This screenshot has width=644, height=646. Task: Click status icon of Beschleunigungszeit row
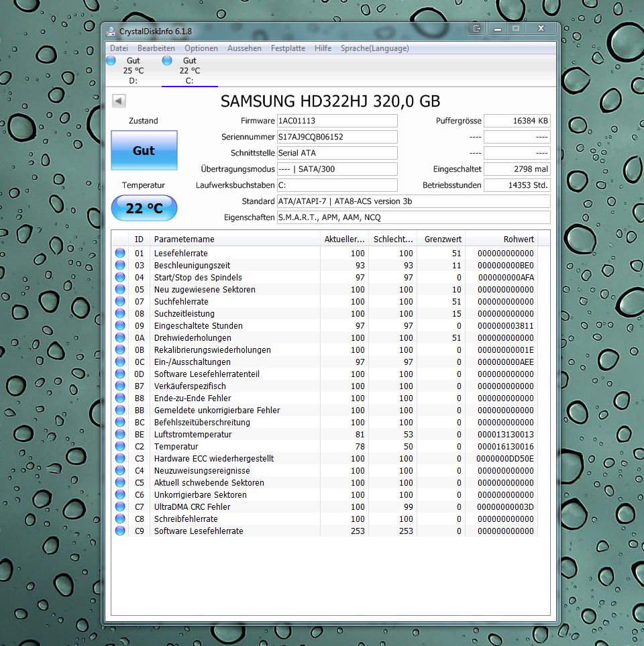click(x=120, y=265)
